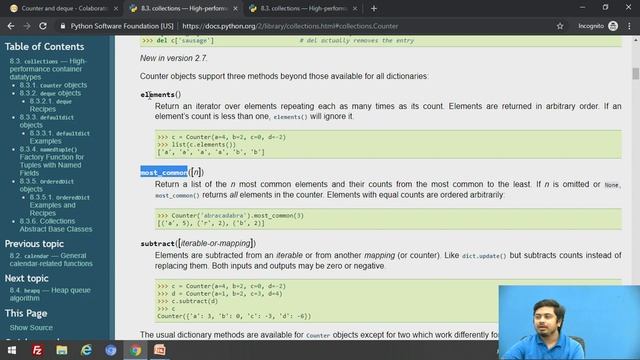Screen dimensions: 640x360
Task: Reload the Python docs page
Action: [x=43, y=26]
